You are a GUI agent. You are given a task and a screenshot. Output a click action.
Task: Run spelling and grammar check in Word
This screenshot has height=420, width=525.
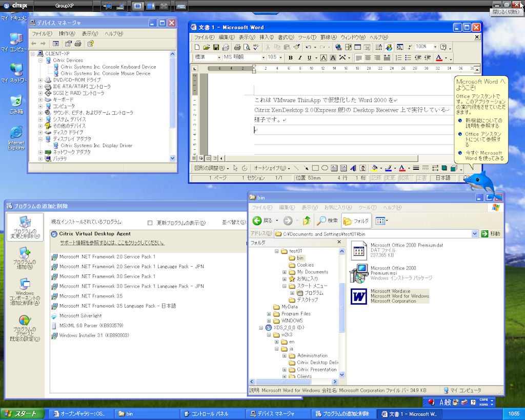(x=256, y=47)
